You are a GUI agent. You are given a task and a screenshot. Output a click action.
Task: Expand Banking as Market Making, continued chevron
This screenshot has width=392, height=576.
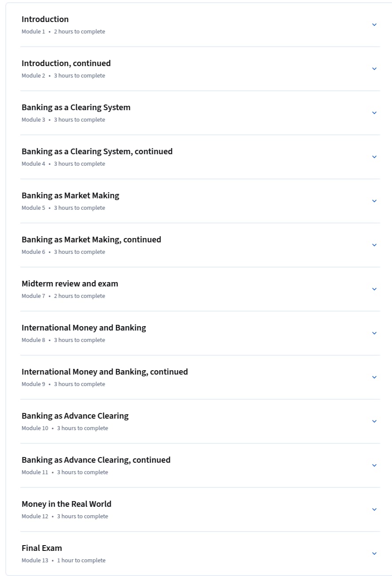(x=374, y=245)
